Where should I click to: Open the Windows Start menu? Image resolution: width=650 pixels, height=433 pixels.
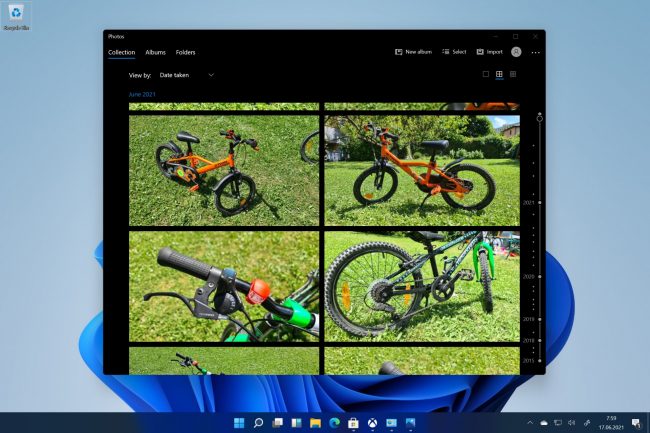239,423
